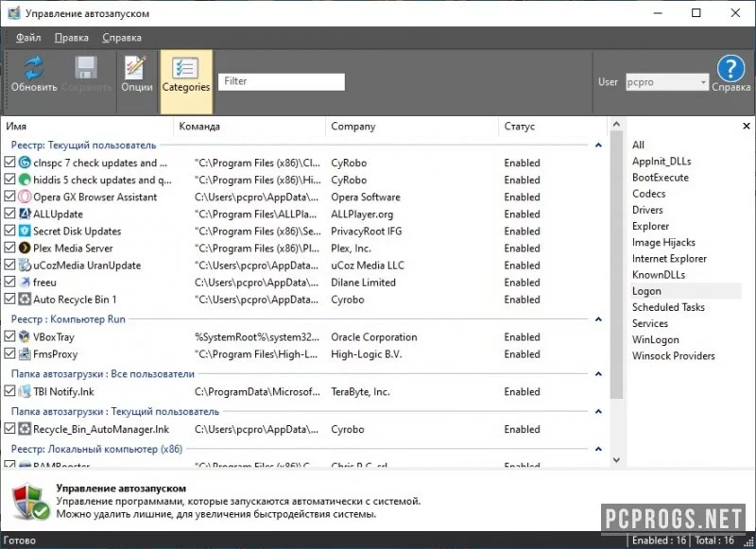Select the Image Hijacks category
The image size is (756, 549).
coord(663,243)
